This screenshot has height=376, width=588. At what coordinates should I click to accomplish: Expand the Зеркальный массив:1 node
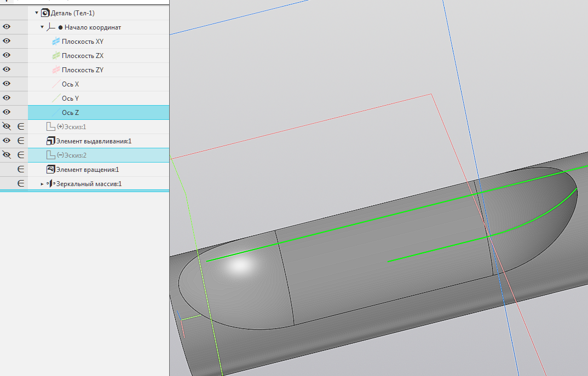coord(42,184)
